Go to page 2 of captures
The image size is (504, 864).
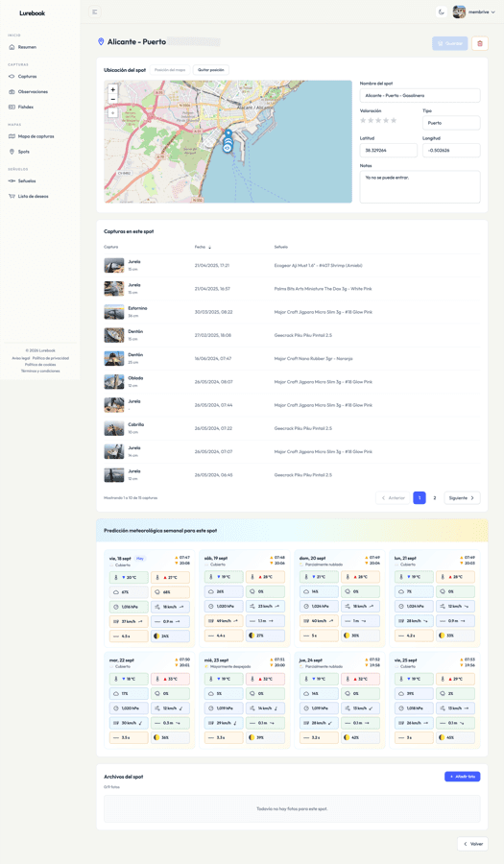[x=435, y=497]
